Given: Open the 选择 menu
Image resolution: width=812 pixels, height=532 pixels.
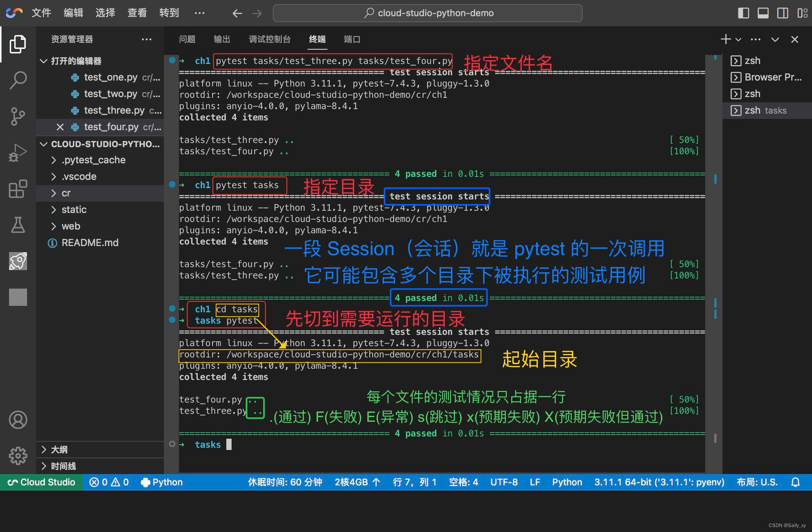Looking at the screenshot, I should [x=105, y=13].
